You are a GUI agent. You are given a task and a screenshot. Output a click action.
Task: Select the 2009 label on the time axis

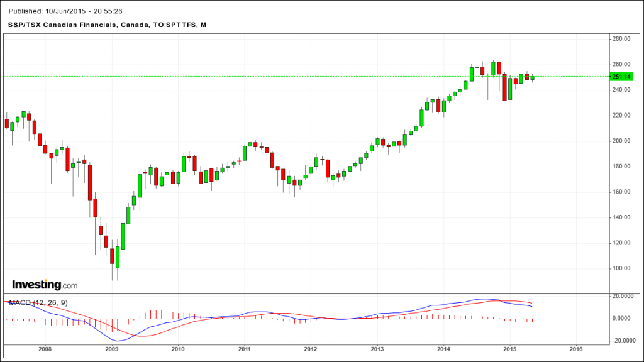click(111, 348)
